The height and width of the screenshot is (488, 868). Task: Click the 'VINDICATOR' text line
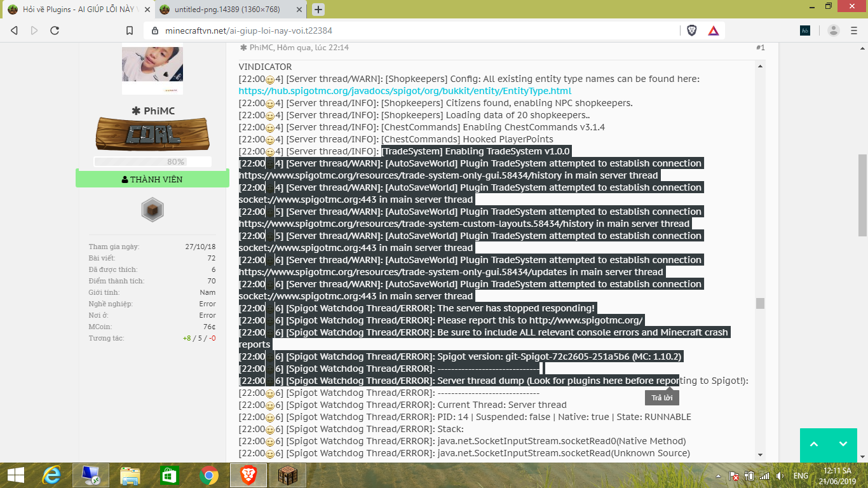point(266,67)
